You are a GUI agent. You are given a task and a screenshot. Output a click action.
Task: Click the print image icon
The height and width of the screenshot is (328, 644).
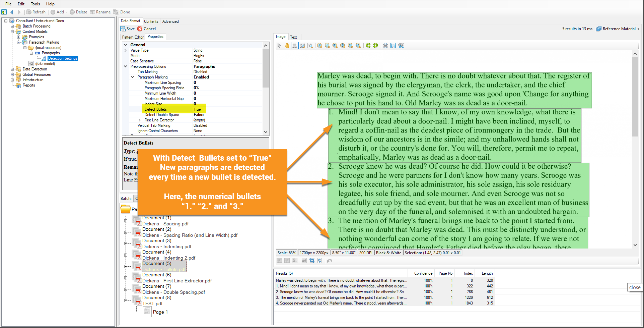pyautogui.click(x=385, y=46)
